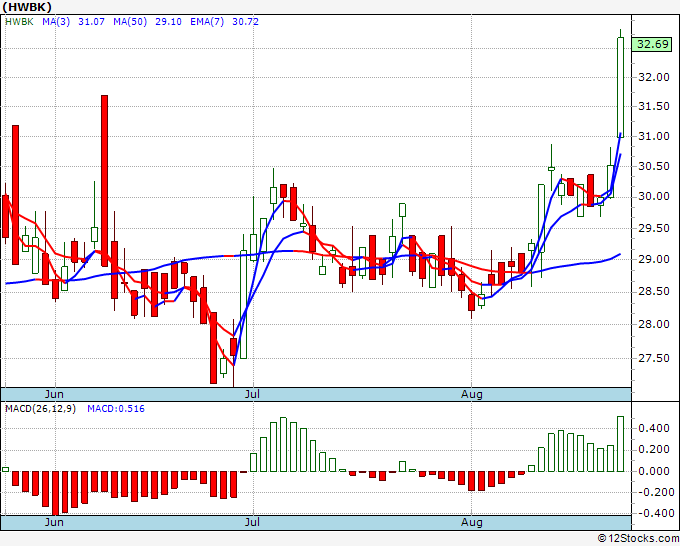This screenshot has width=680, height=546.
Task: Click the 30.50 price axis label
Action: pos(654,167)
